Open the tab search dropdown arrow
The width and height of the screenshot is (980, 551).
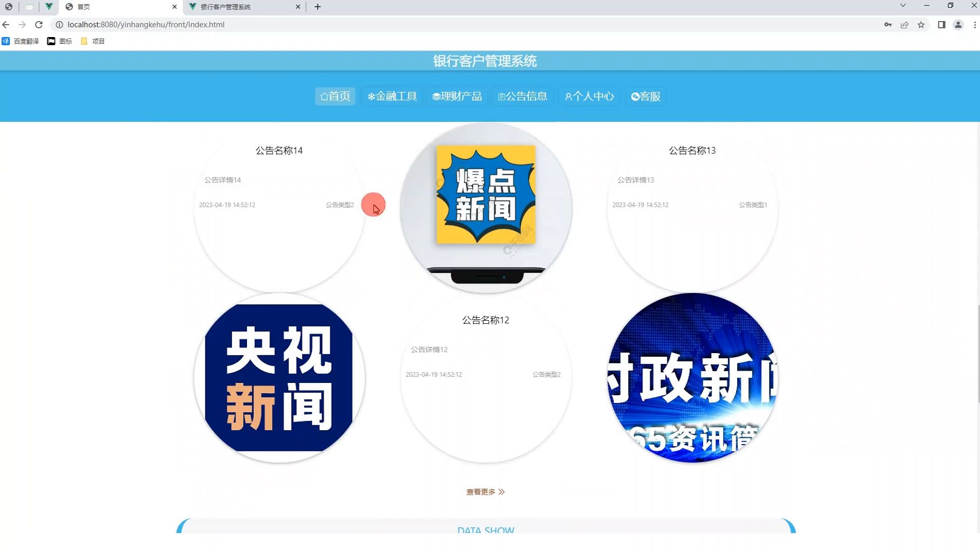pos(902,6)
